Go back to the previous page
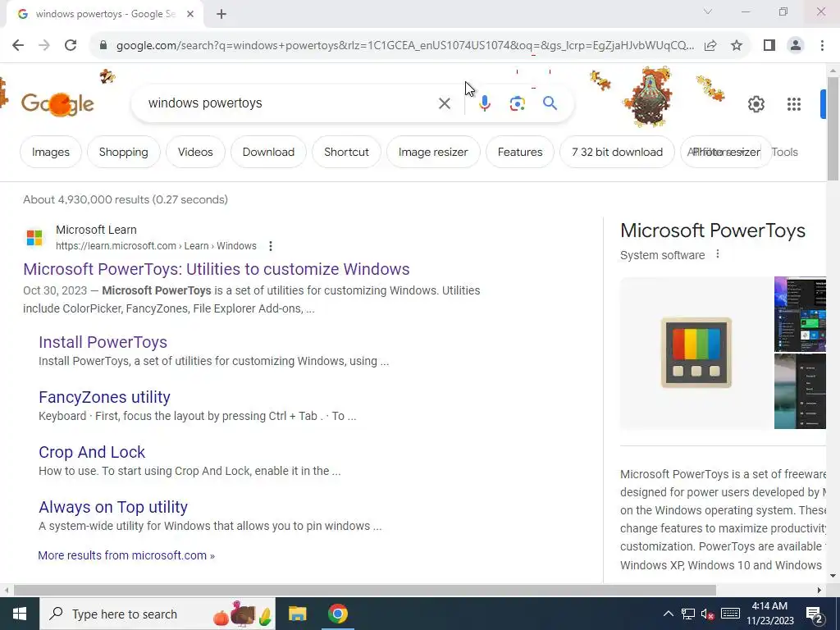The height and width of the screenshot is (630, 840). point(18,45)
